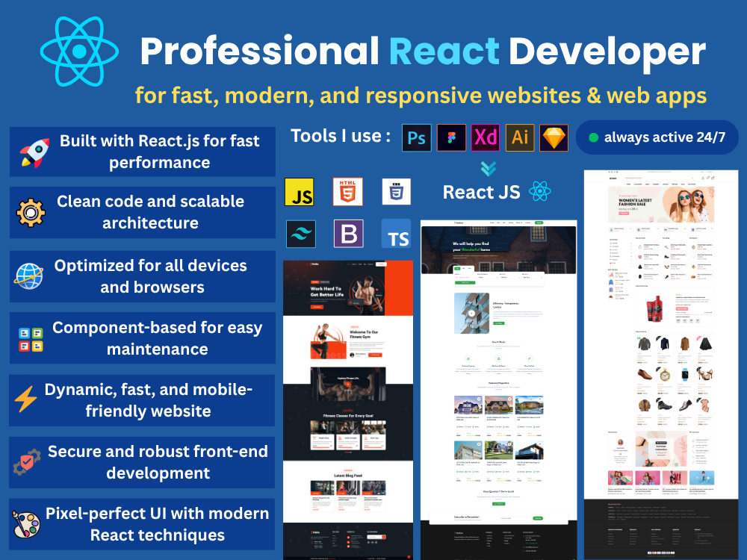The image size is (747, 560).
Task: Click the Illustrator Ai icon
Action: 520,137
